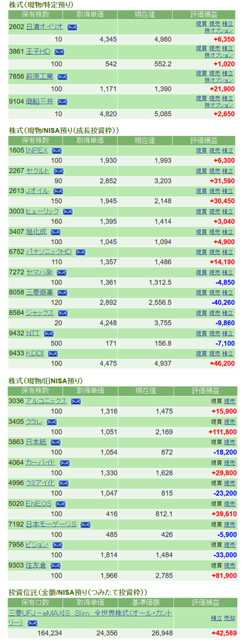Image resolution: width=242 pixels, height=644 pixels.
Task: Click the envelope icon beside 王子HD
Action: [x=59, y=52]
